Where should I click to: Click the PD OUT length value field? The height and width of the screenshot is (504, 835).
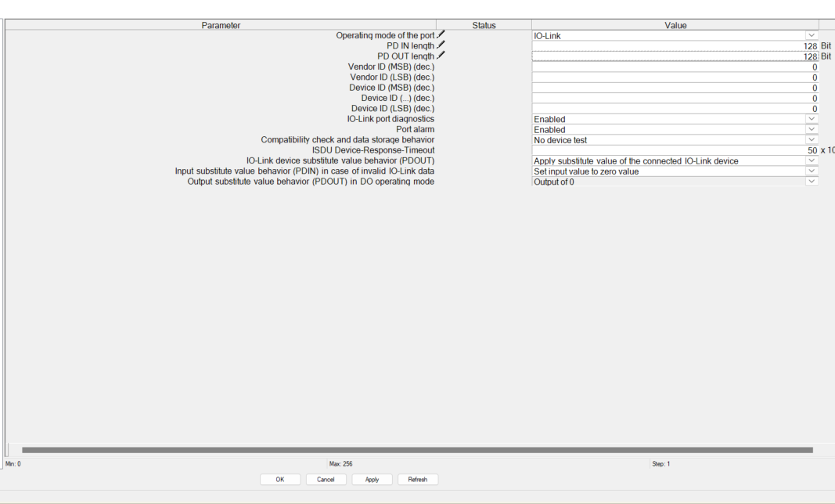[x=675, y=56]
